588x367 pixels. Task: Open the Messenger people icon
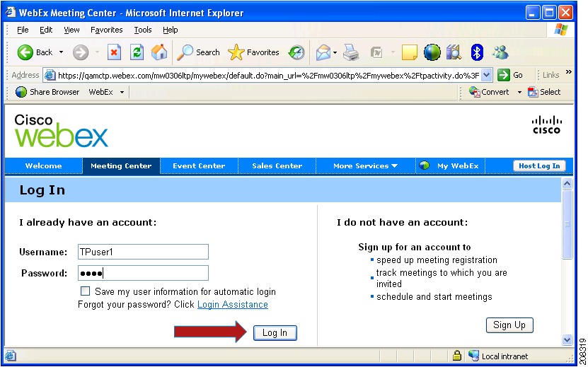point(500,52)
